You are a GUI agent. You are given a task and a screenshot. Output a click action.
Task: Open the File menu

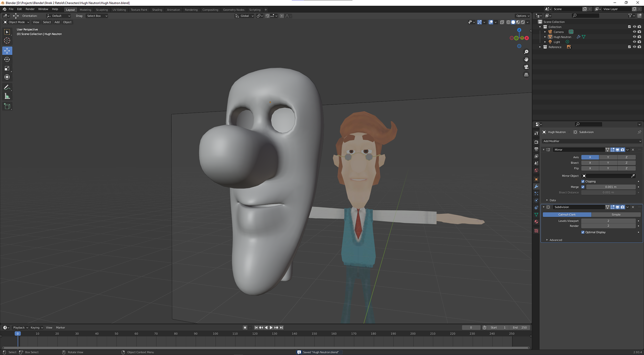11,9
